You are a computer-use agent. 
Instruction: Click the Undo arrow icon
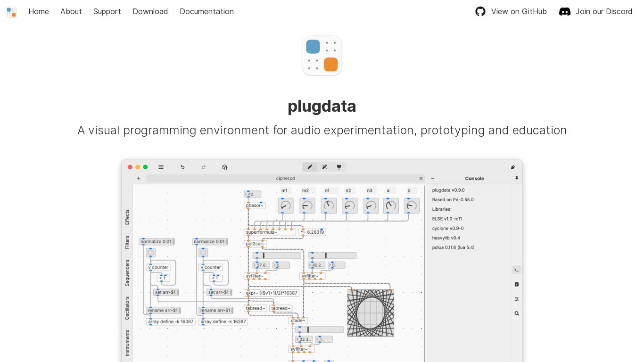[x=182, y=167]
